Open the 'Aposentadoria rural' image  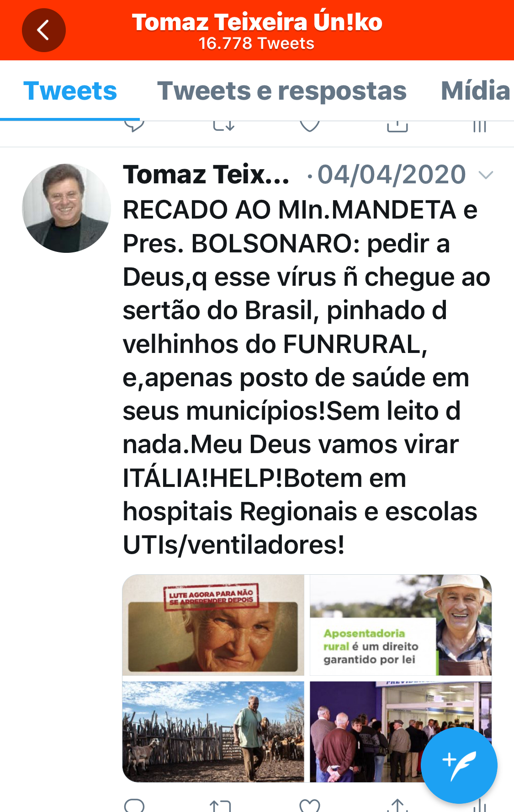click(401, 625)
